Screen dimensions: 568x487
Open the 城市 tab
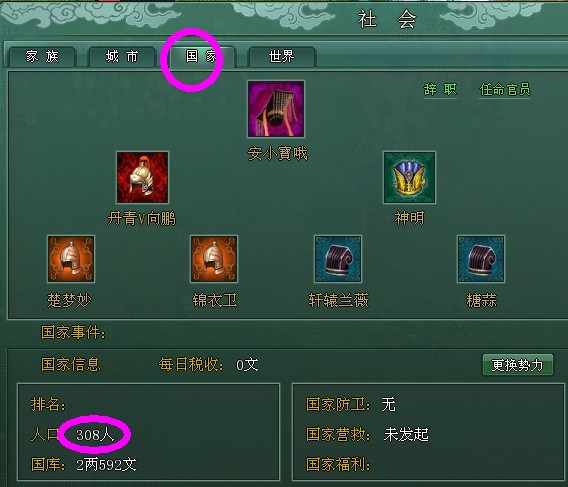tap(122, 57)
